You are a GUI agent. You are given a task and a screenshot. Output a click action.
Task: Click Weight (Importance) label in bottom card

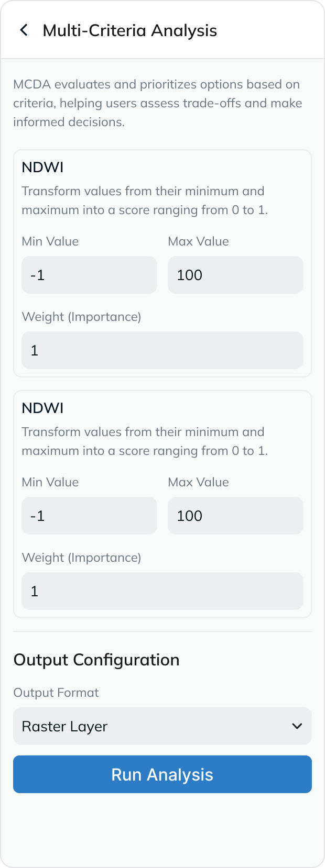[81, 558]
